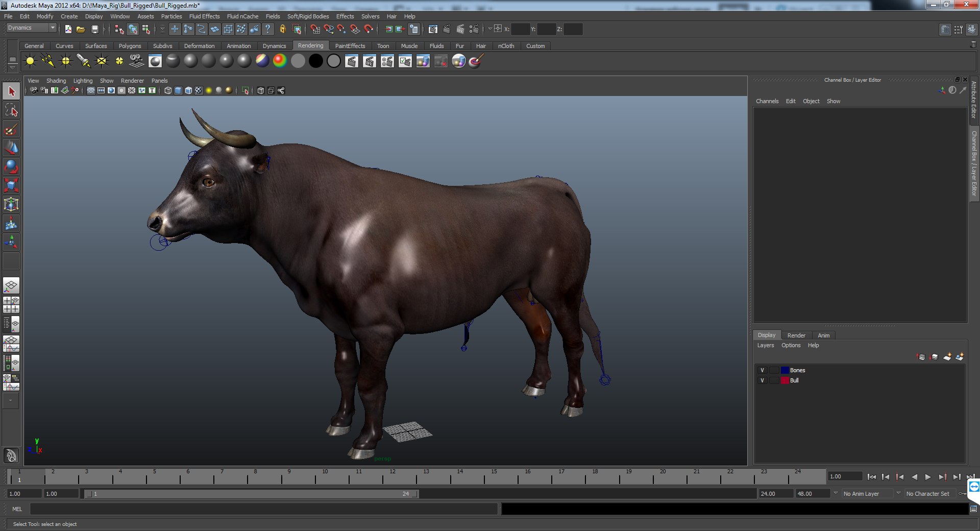Image resolution: width=980 pixels, height=531 pixels.
Task: Toggle textured display in viewport toolbar
Action: (199, 90)
